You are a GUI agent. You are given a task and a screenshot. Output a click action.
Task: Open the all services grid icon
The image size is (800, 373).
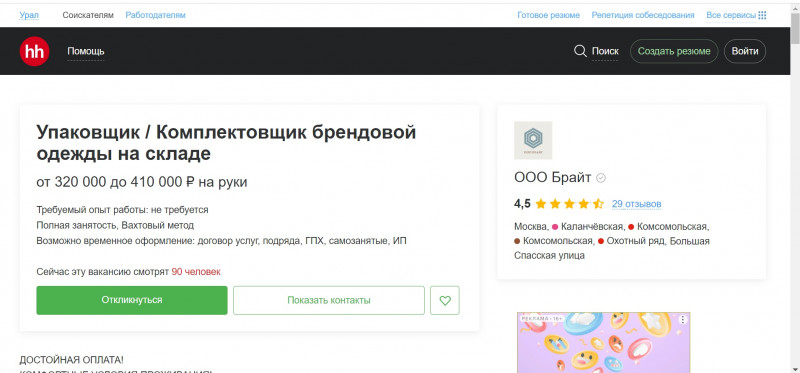coord(762,15)
